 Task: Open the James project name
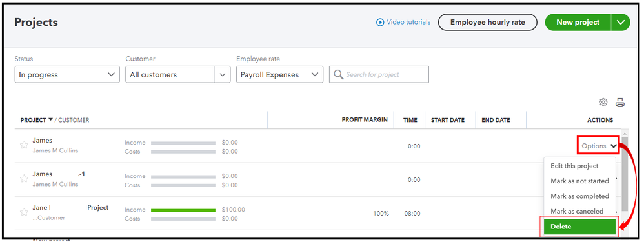(43, 141)
